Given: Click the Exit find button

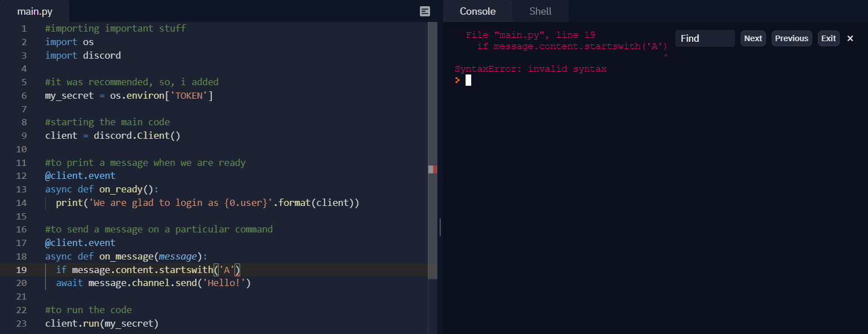Looking at the screenshot, I should (x=829, y=38).
